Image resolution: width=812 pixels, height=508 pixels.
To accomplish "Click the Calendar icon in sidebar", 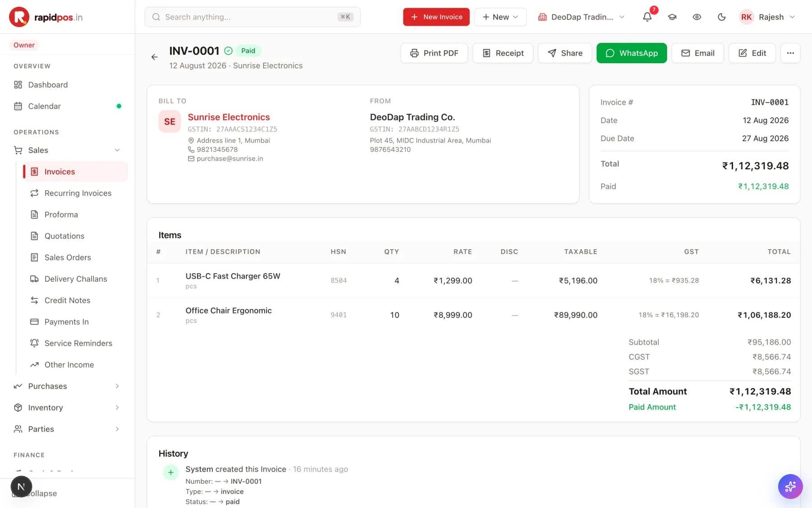I will click(x=18, y=106).
